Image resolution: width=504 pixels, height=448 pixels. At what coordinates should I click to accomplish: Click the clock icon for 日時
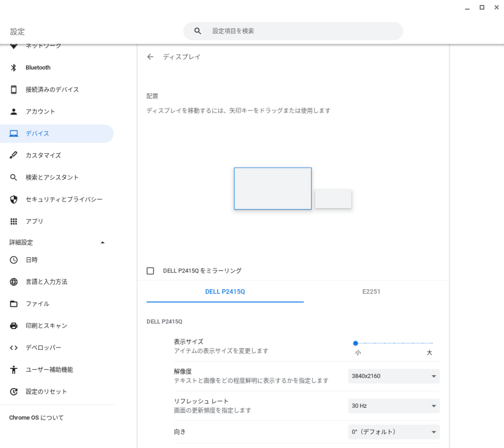click(x=13, y=260)
